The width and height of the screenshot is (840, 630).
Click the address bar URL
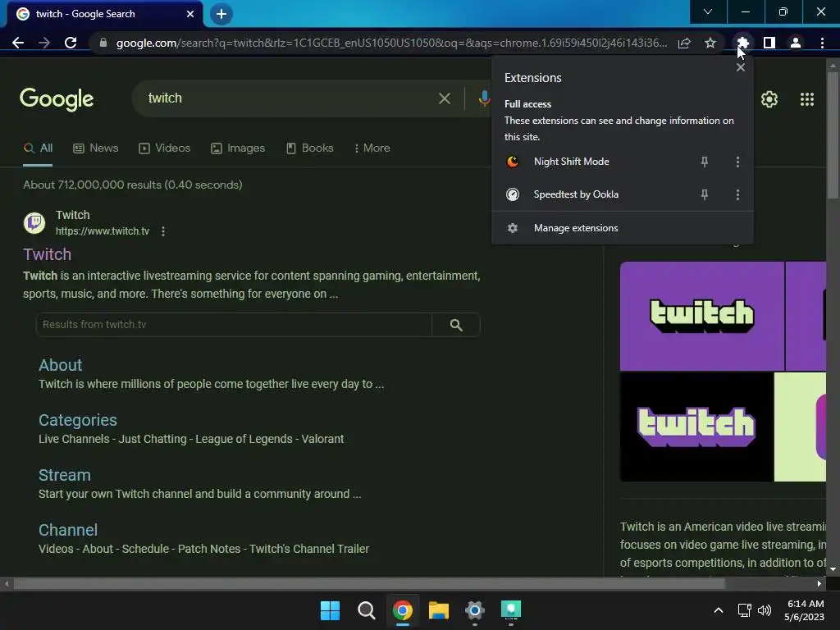click(x=391, y=43)
